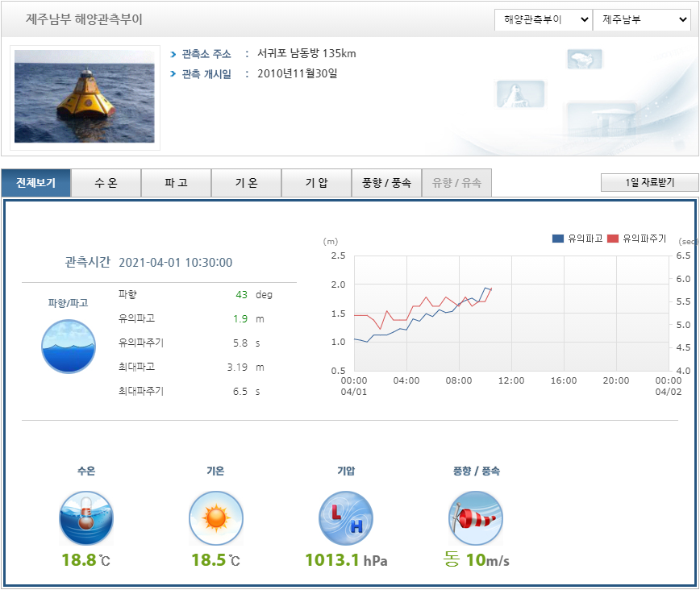Click the blue 유의파고 legend swatch

[x=558, y=239]
